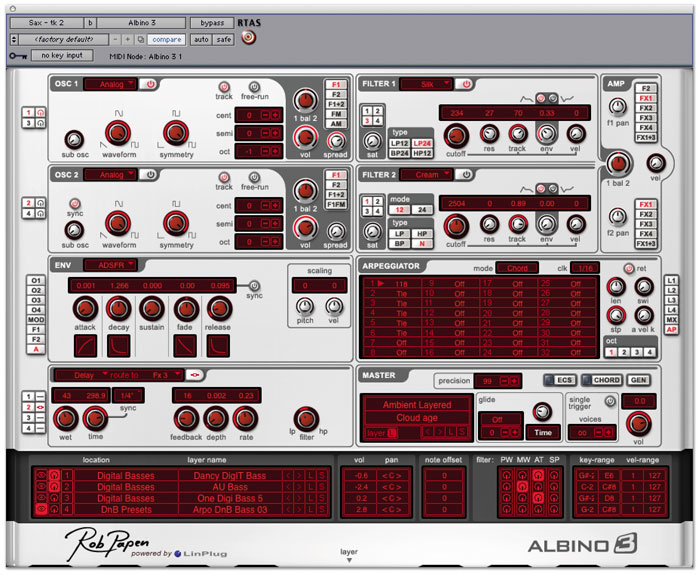
Task: Click Ambient Layered preset bank display
Action: click(x=417, y=404)
